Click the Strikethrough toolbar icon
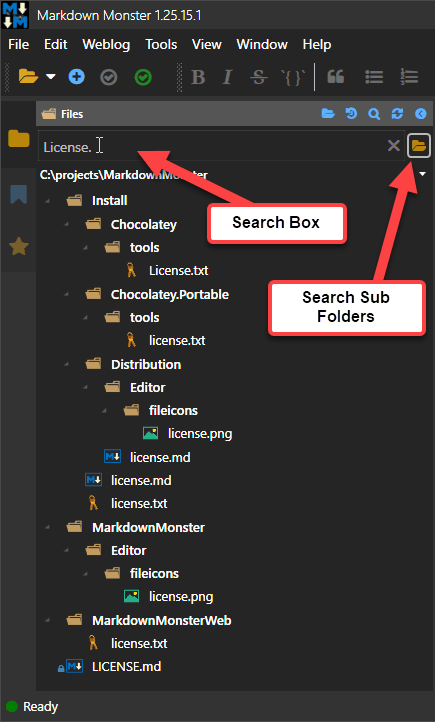The height and width of the screenshot is (722, 435). [259, 77]
